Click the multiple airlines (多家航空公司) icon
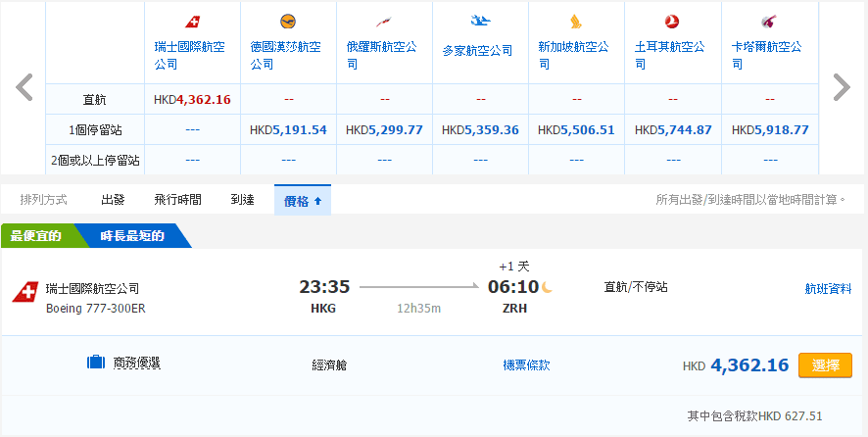The height and width of the screenshot is (437, 868). pos(480,21)
